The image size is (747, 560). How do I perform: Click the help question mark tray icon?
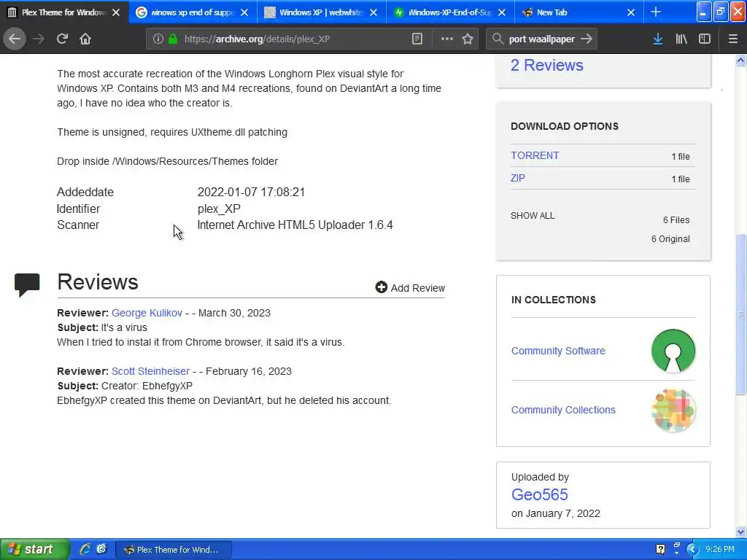point(660,550)
